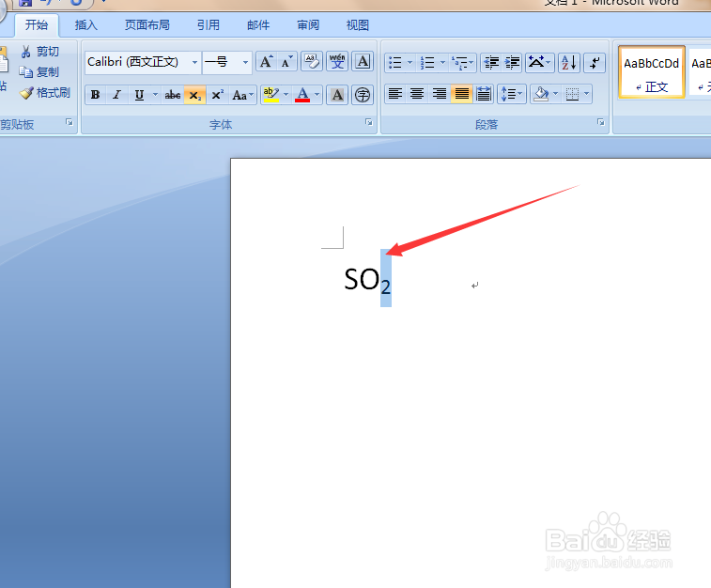Click the Copy (复制) button
The height and width of the screenshot is (588, 711).
39,72
